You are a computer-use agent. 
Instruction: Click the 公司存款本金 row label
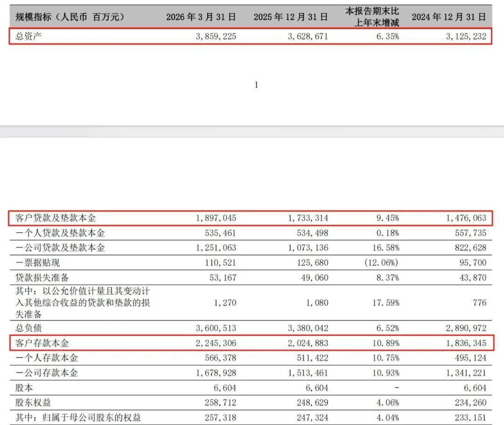[47, 373]
